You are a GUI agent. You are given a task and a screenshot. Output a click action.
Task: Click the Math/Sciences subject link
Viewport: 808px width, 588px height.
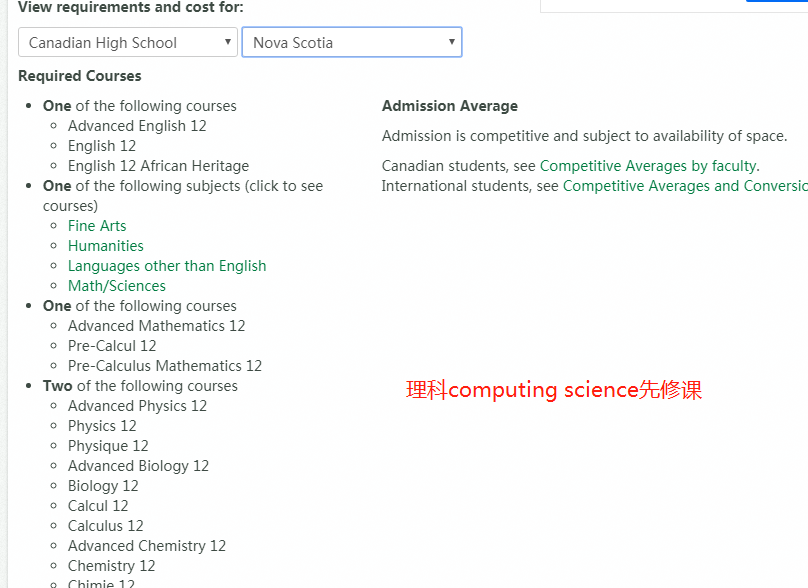pyautogui.click(x=117, y=286)
